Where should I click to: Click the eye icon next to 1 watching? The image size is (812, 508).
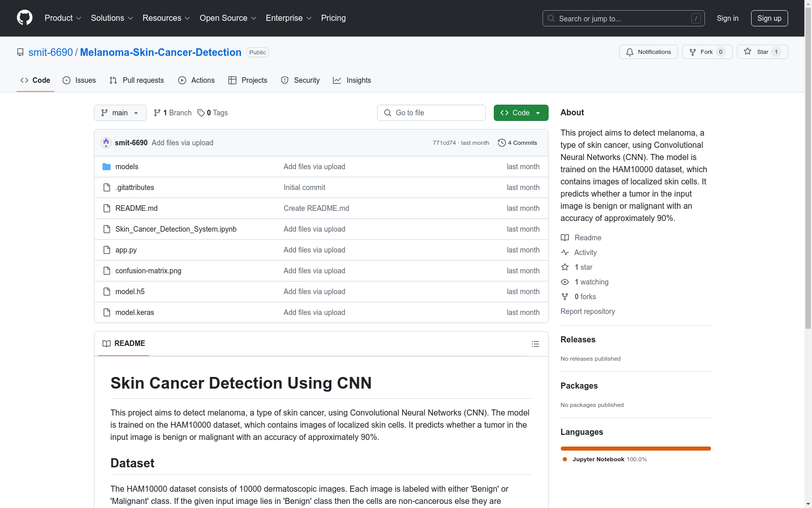pos(565,282)
